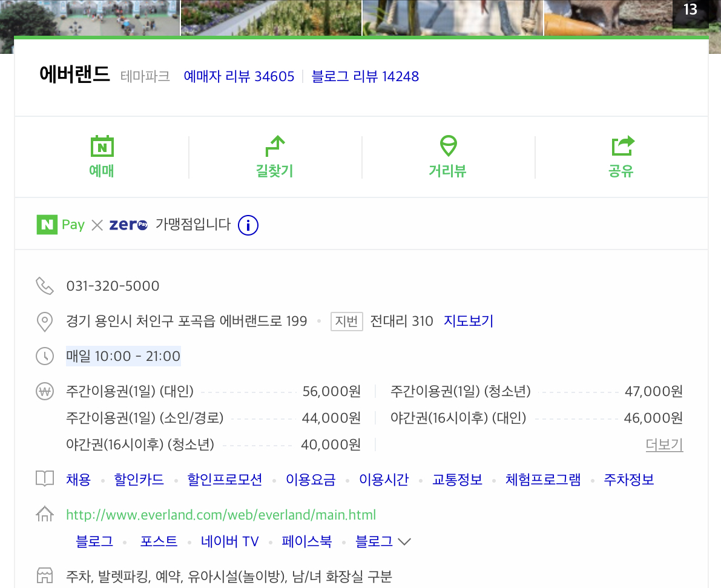Open the first 블로그 link under homepage

(94, 541)
